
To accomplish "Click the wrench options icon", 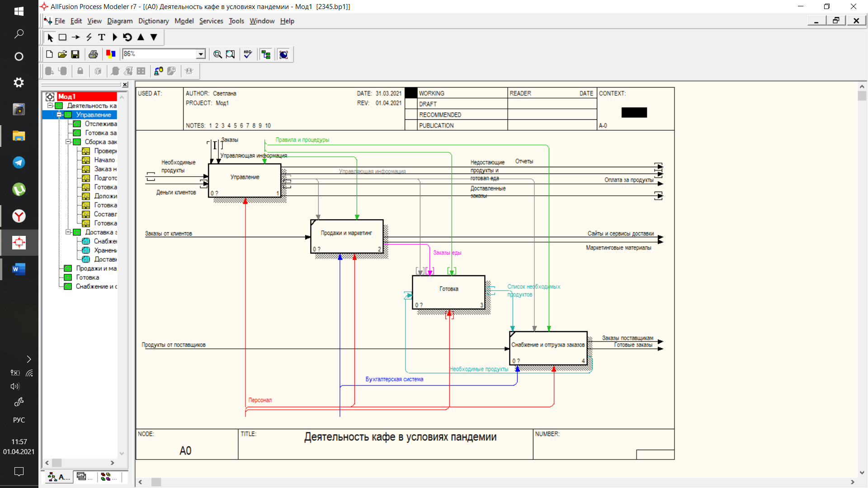I will pos(171,71).
